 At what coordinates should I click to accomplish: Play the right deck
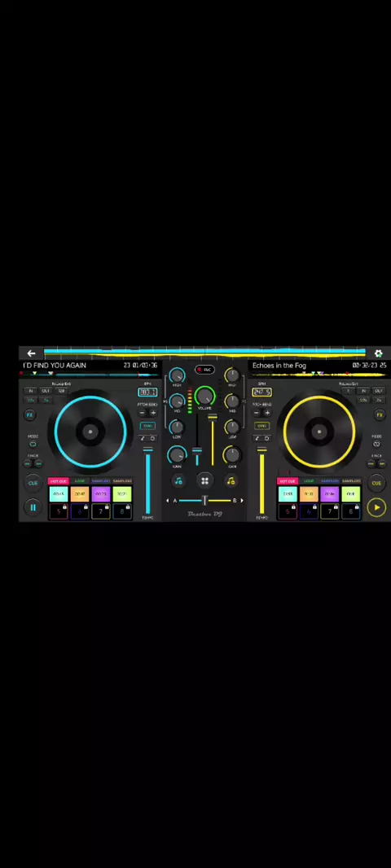coord(376,507)
